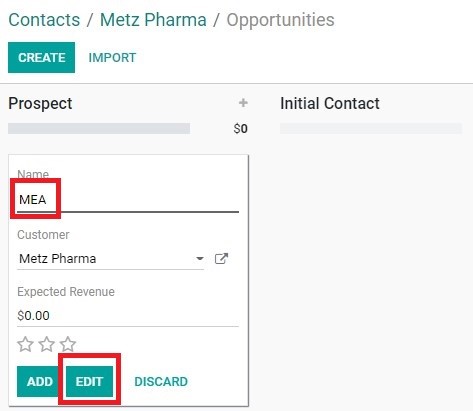Click the Prospect column progress bar

(x=99, y=128)
